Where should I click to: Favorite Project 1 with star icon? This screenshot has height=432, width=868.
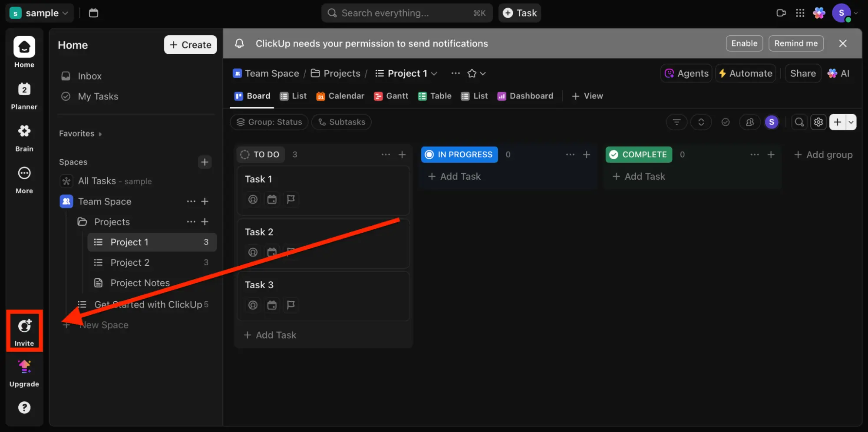472,73
